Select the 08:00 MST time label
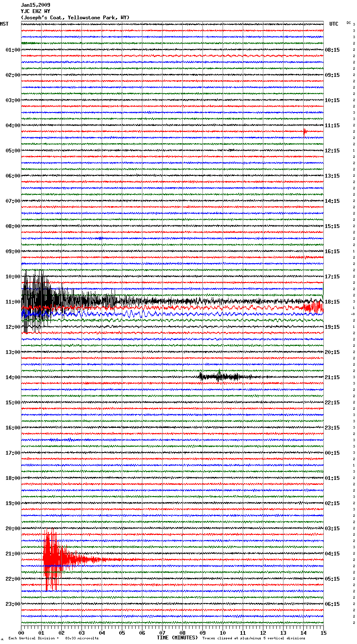The image size is (357, 644). click(13, 226)
